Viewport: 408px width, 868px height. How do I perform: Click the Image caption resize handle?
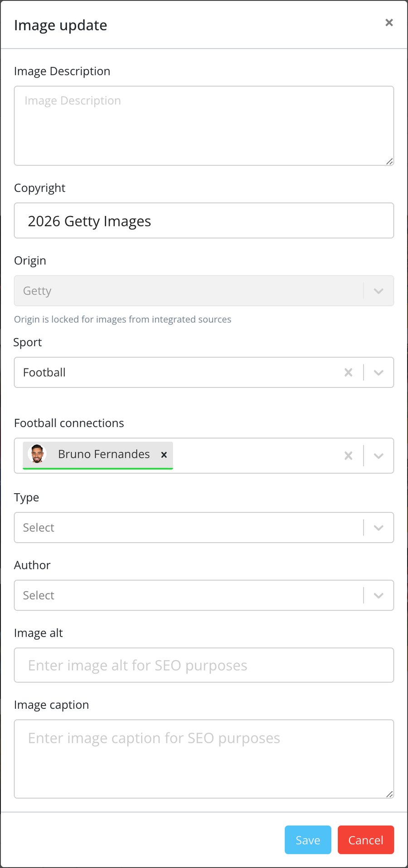click(x=389, y=794)
